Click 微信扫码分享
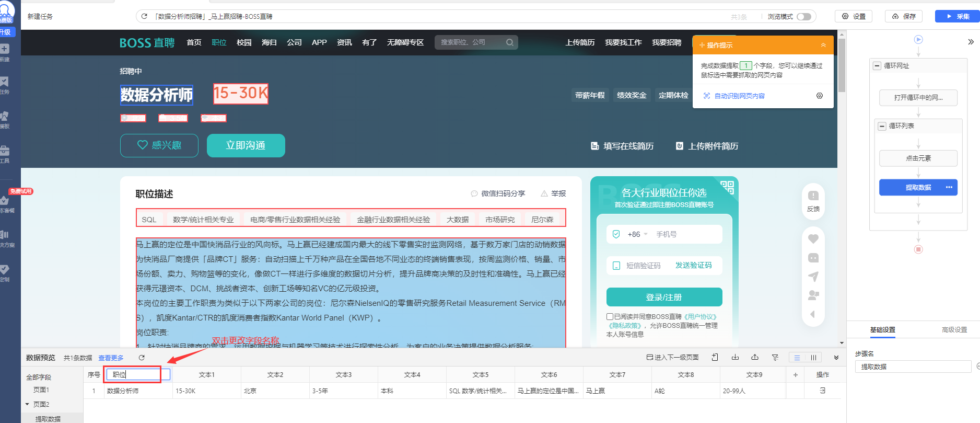Viewport: 980px width, 423px height. coord(498,193)
